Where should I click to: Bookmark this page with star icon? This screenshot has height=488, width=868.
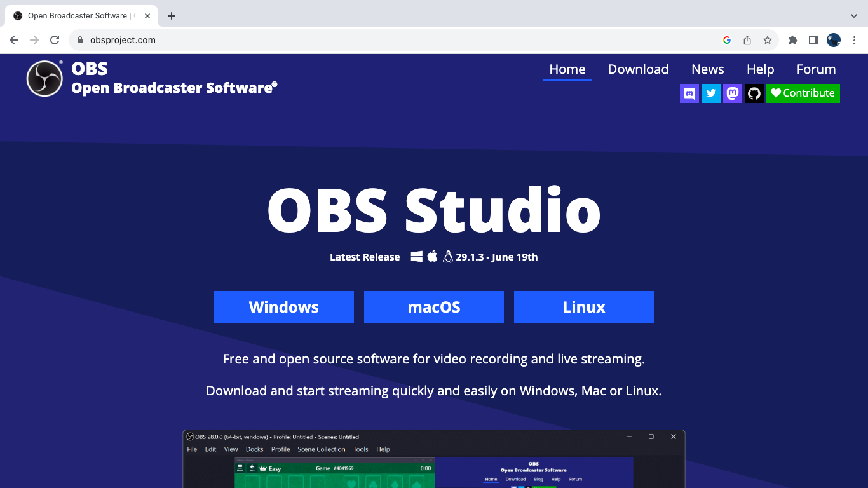pos(768,40)
